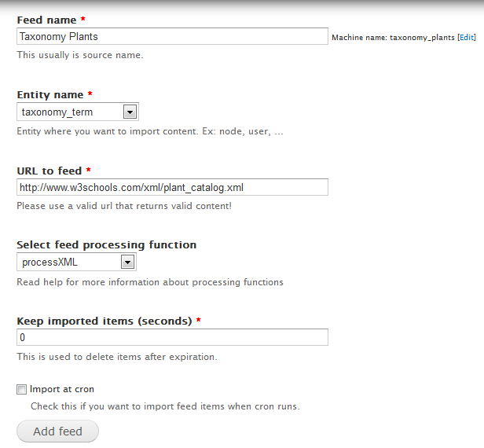The width and height of the screenshot is (484, 448).
Task: Click the Keep imported items seconds field
Action: pyautogui.click(x=172, y=337)
